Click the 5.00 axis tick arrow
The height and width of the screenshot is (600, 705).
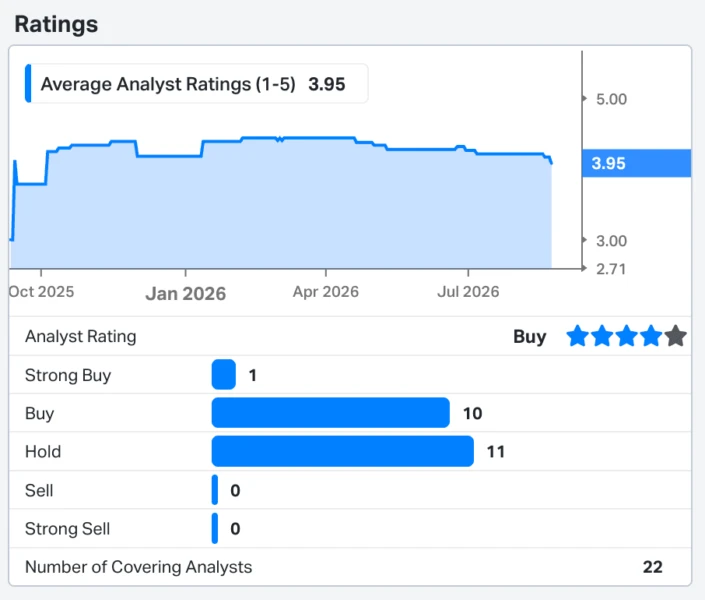585,99
